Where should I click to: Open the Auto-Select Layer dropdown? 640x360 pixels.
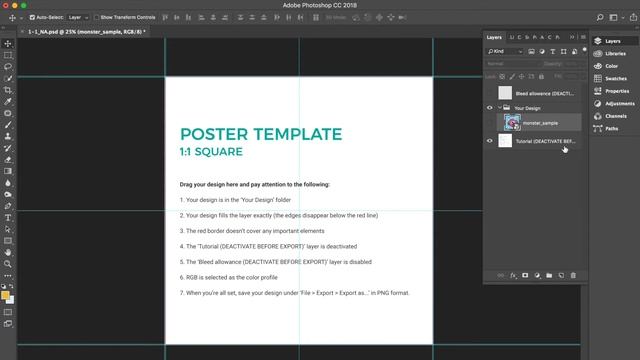78,18
